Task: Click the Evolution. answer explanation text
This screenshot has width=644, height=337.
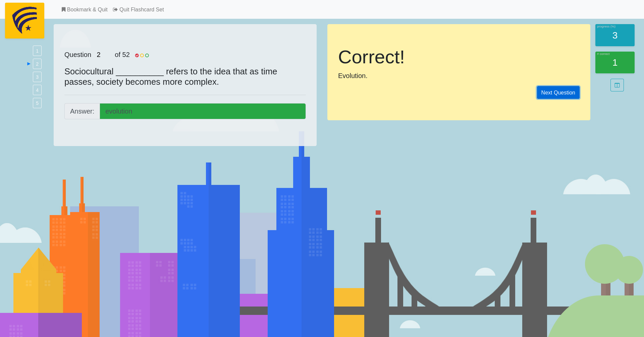Action: (x=353, y=76)
